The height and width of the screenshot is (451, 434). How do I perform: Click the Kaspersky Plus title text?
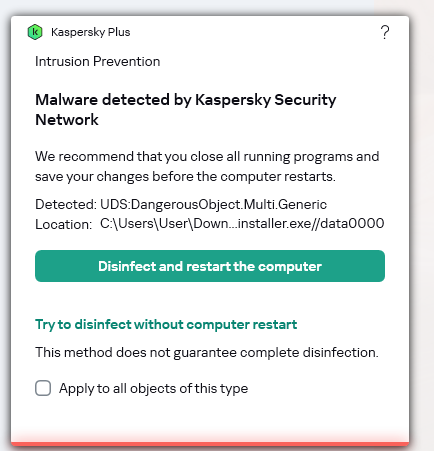tap(90, 32)
